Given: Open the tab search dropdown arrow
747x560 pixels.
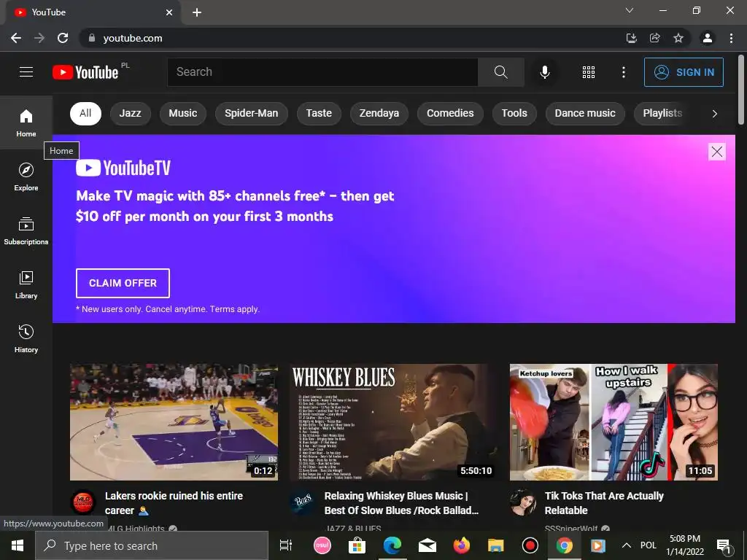Looking at the screenshot, I should pos(630,10).
